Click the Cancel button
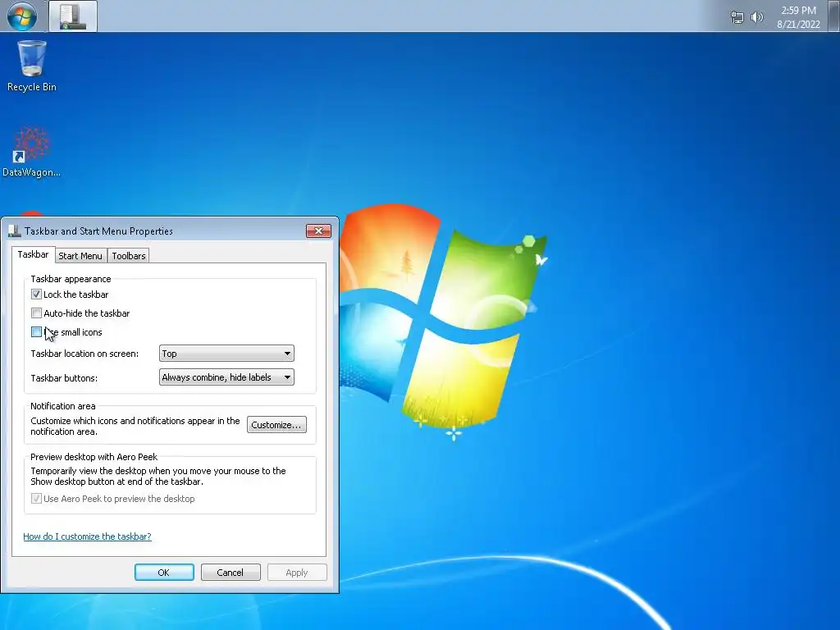 pos(231,572)
